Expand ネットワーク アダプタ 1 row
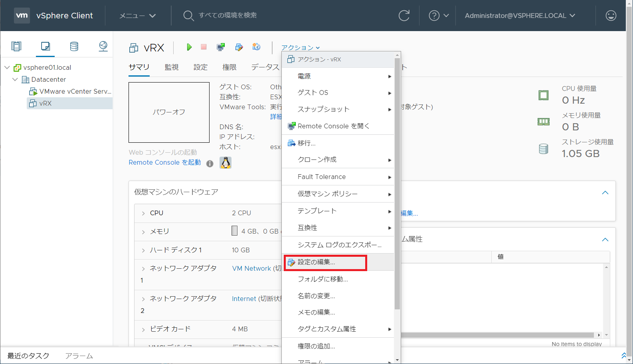The width and height of the screenshot is (633, 364). click(x=143, y=269)
